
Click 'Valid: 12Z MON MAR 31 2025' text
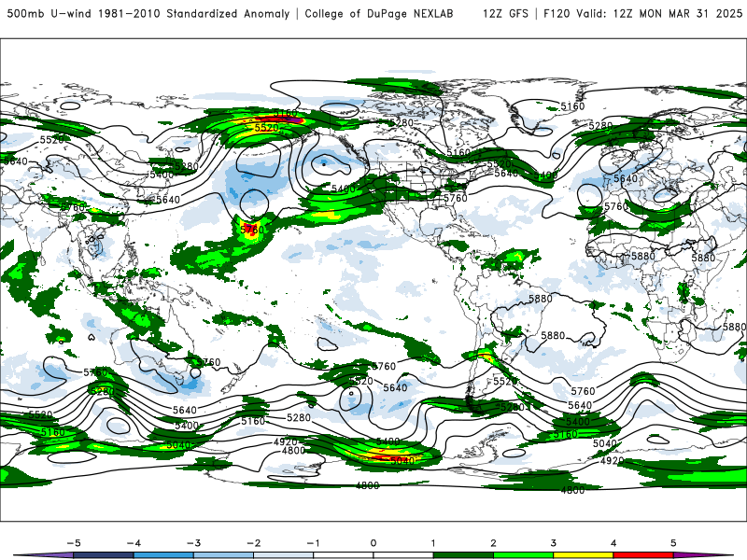coord(659,13)
